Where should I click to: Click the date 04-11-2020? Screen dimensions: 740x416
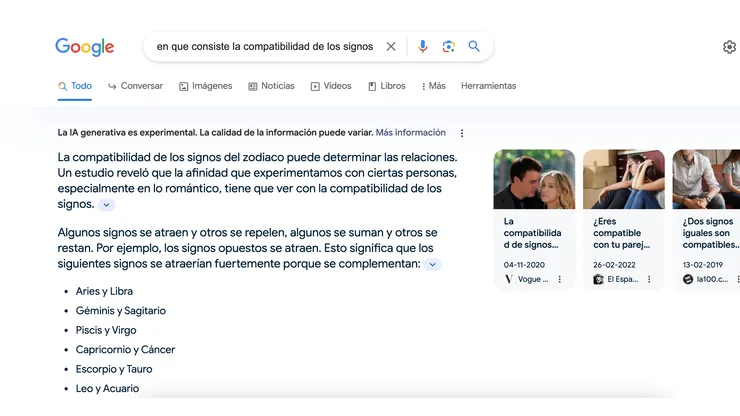[x=524, y=265]
